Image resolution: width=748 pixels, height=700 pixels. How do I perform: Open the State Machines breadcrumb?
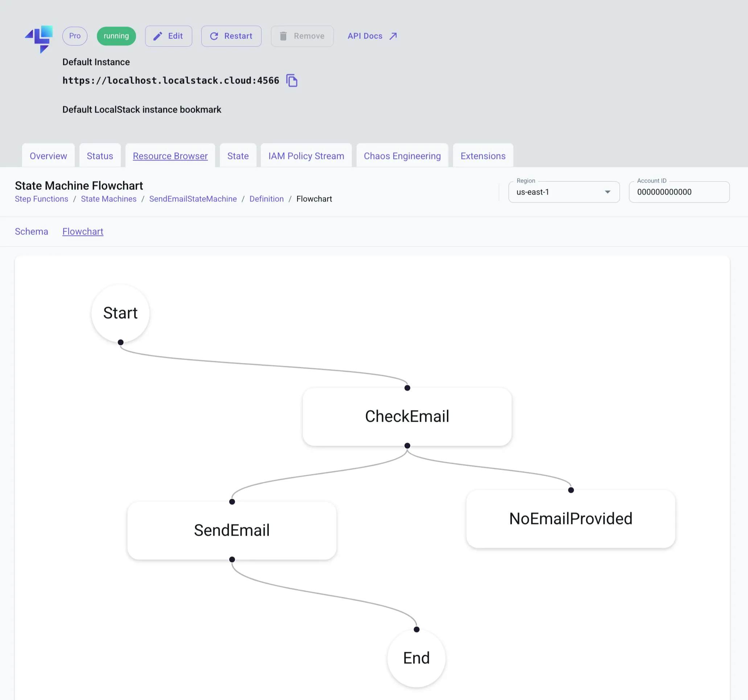(x=108, y=199)
